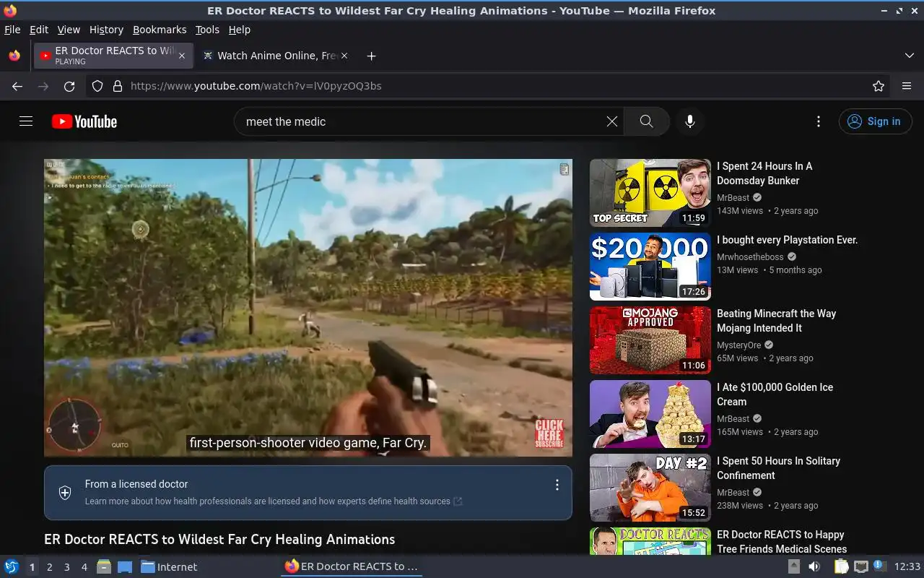Viewport: 924px width, 578px height.
Task: Click the video player to pause
Action: point(308,308)
